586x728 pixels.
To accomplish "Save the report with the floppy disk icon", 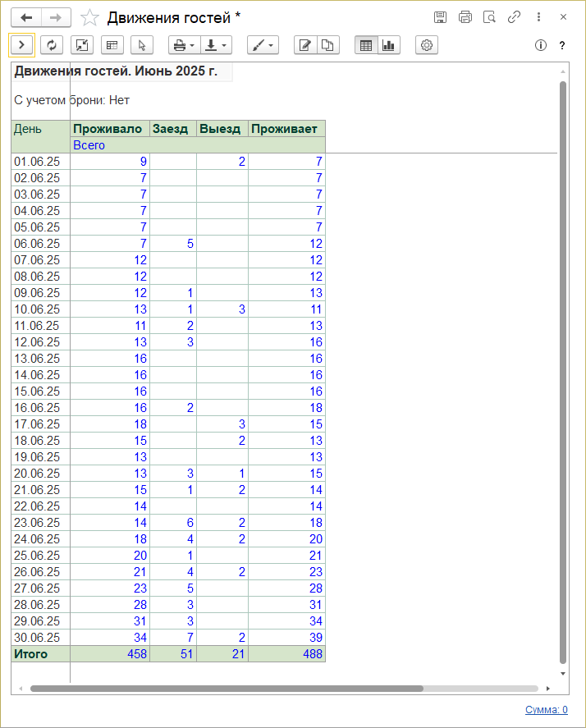I will click(440, 17).
